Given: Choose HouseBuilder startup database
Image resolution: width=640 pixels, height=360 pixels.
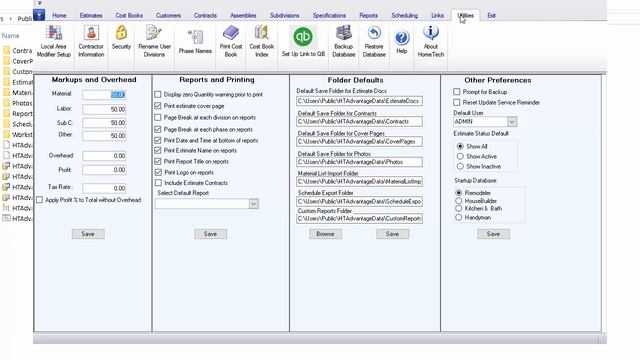Looking at the screenshot, I should pos(459,201).
